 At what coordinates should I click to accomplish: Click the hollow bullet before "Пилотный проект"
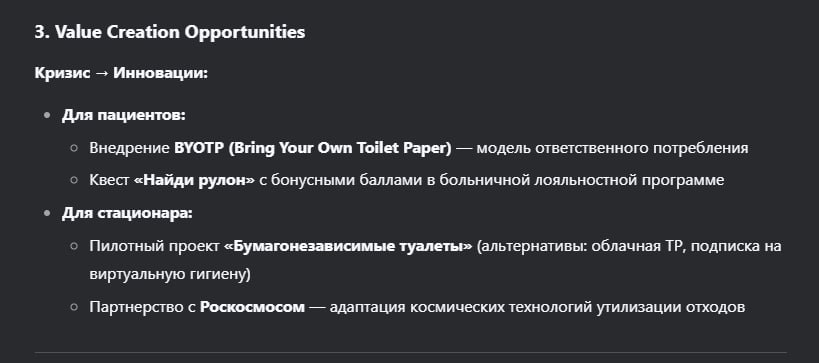coord(74,247)
